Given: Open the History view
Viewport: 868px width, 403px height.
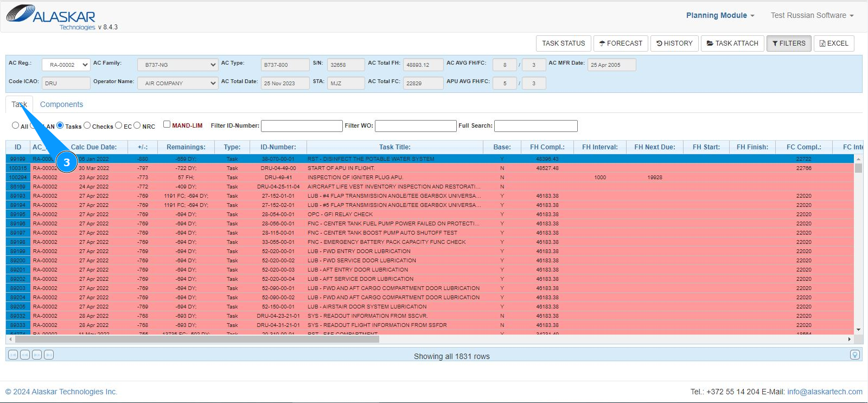Looking at the screenshot, I should click(674, 43).
